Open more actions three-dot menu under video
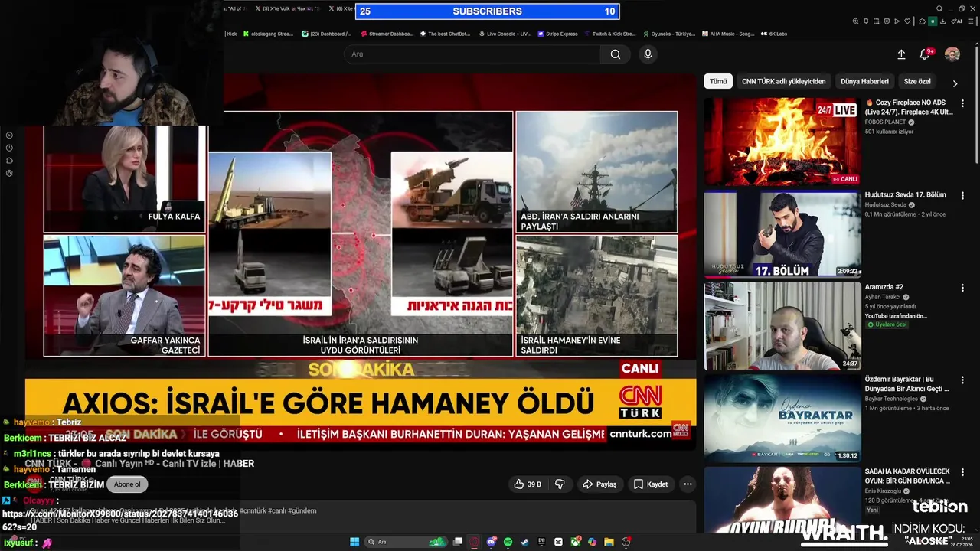 pos(688,484)
